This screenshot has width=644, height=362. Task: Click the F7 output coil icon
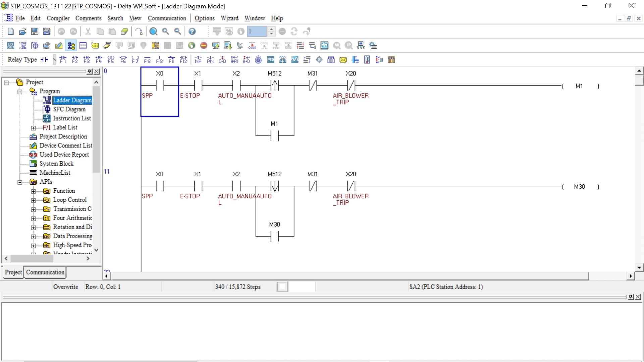[x=135, y=60]
